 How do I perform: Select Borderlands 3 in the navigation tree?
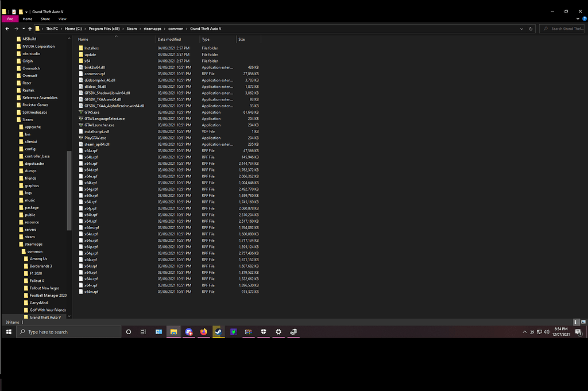(x=41, y=266)
